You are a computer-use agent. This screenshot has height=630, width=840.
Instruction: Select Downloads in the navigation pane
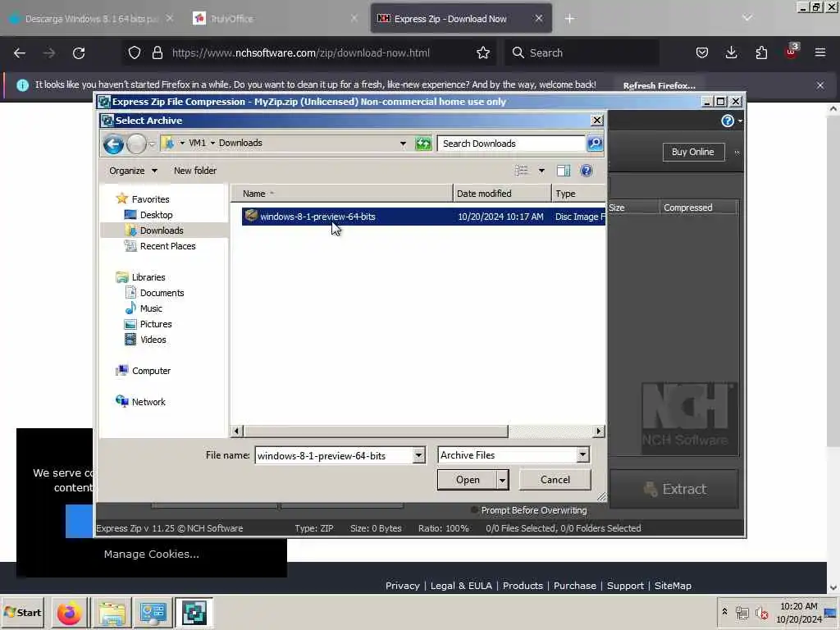click(x=162, y=231)
